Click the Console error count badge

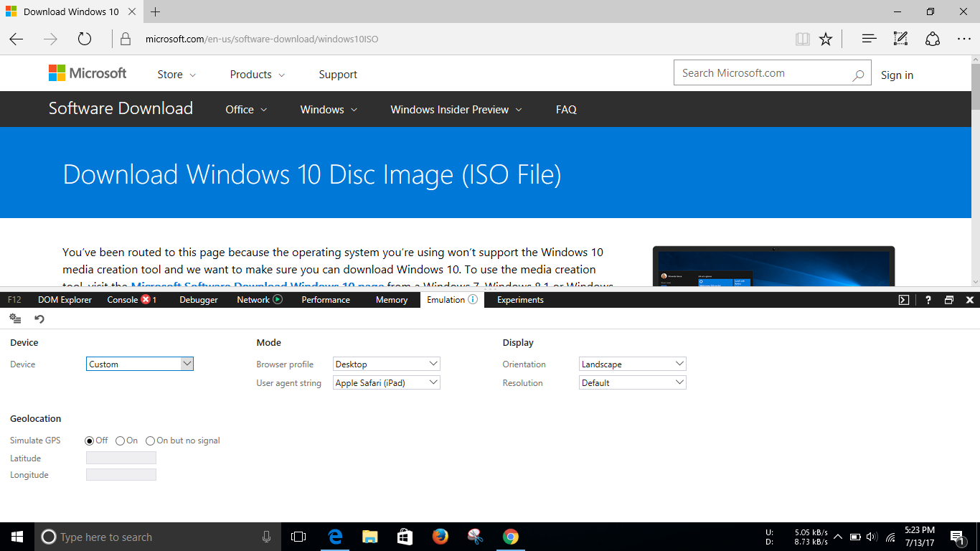point(146,299)
